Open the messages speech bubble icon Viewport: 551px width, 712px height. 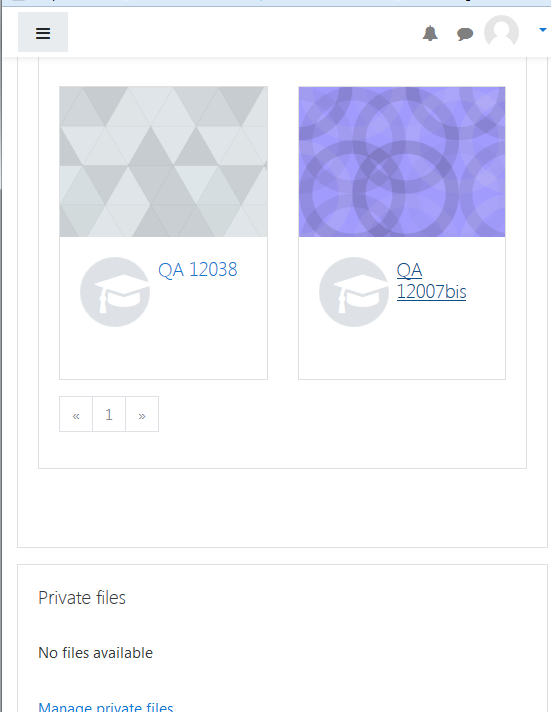tap(465, 34)
